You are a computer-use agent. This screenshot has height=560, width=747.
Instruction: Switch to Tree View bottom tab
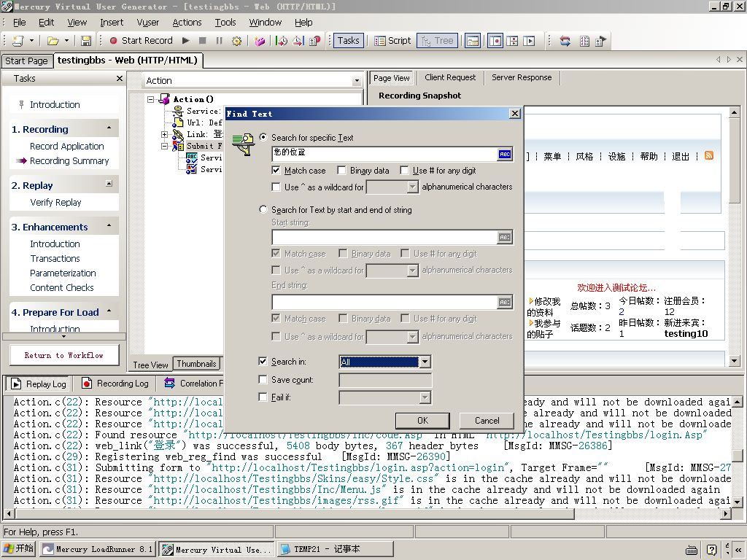pyautogui.click(x=150, y=365)
